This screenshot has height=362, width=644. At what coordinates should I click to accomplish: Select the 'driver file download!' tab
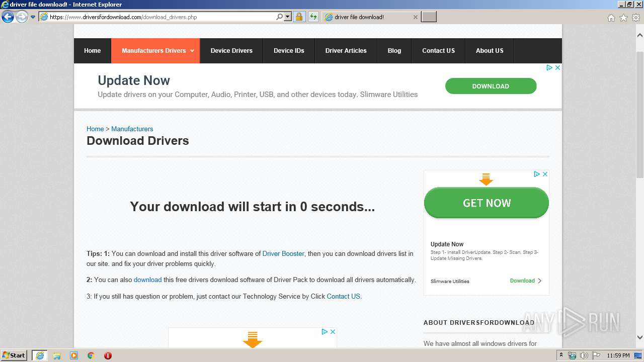tap(371, 17)
